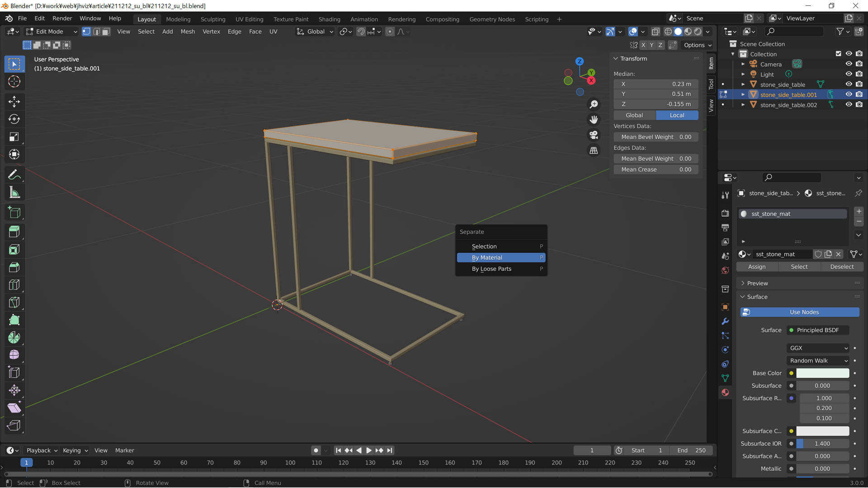The height and width of the screenshot is (488, 868).
Task: Select the Annotate tool
Action: (14, 174)
